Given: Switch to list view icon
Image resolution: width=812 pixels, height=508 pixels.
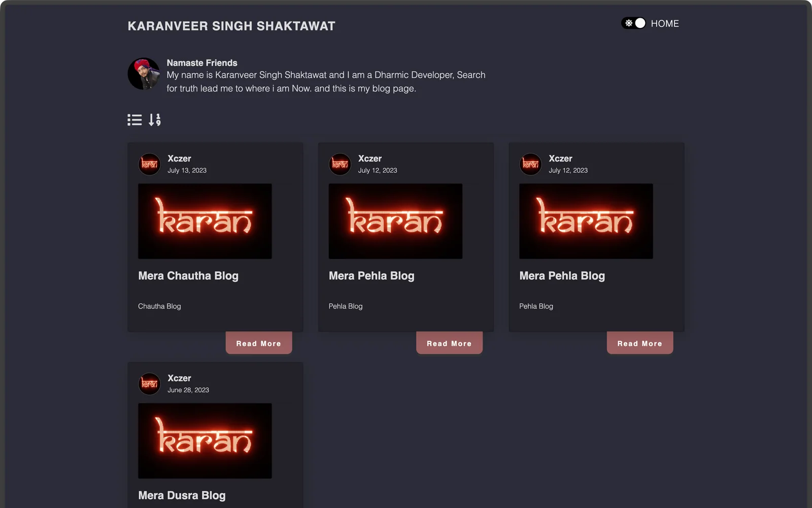Looking at the screenshot, I should 134,120.
